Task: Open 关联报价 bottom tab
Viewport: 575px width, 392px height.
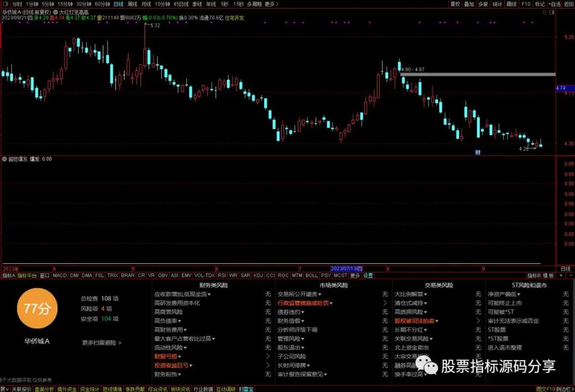Action: click(x=22, y=389)
